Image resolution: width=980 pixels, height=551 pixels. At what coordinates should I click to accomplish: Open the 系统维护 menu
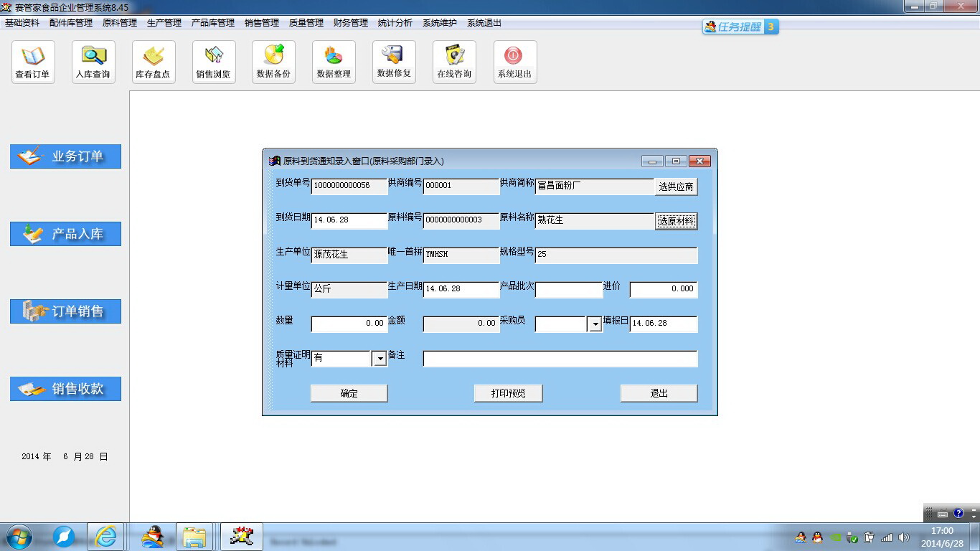(x=440, y=23)
